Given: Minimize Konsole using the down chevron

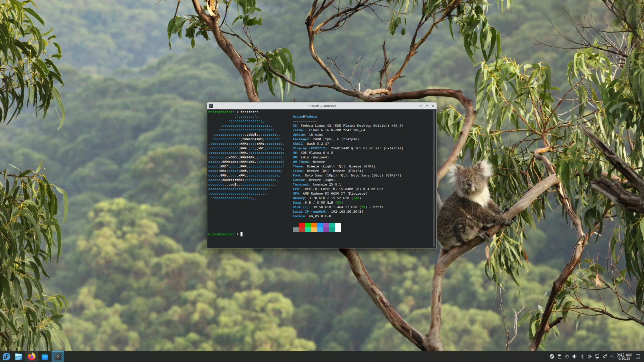Looking at the screenshot, I should [x=421, y=106].
